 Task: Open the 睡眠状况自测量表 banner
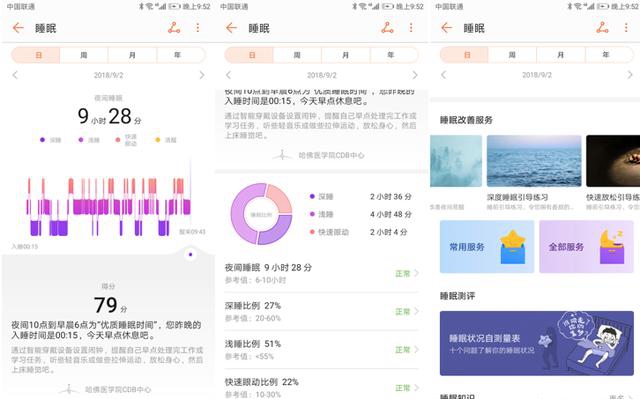click(537, 344)
